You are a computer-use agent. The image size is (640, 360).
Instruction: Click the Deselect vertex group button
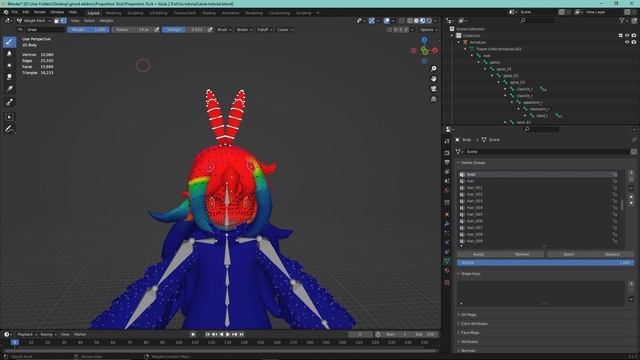(612, 254)
